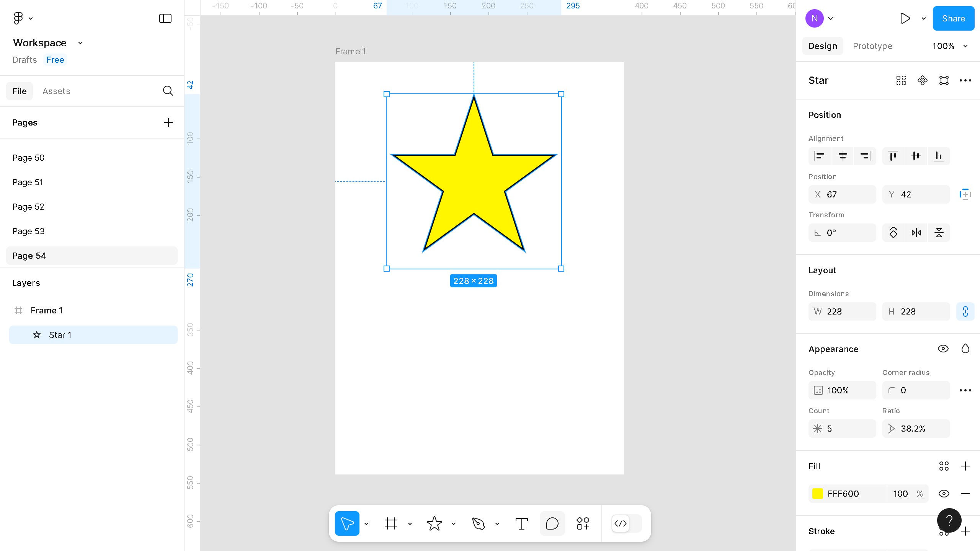Expand the Workspace name dropdown
This screenshot has width=980, height=551.
coord(80,43)
